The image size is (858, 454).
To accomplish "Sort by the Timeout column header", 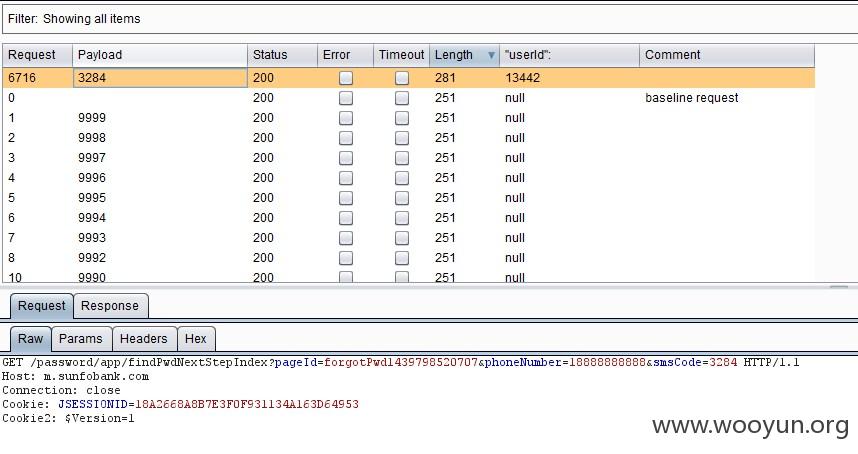I will tap(402, 55).
